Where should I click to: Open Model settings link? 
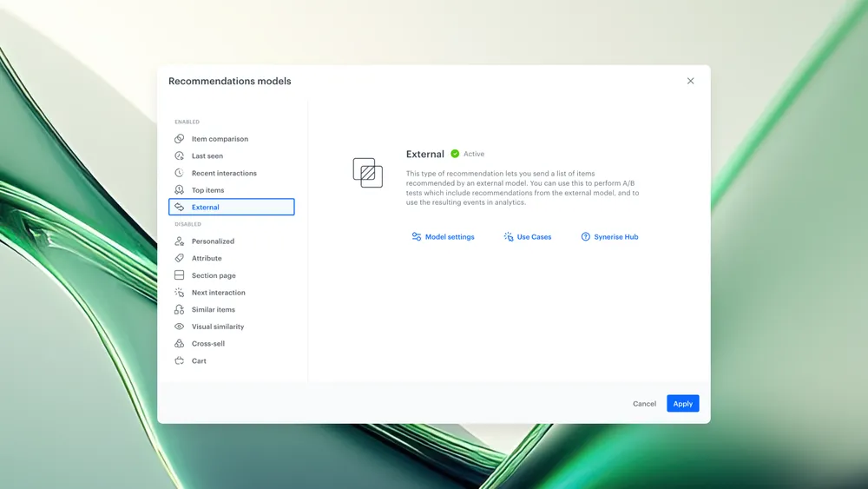pyautogui.click(x=444, y=237)
